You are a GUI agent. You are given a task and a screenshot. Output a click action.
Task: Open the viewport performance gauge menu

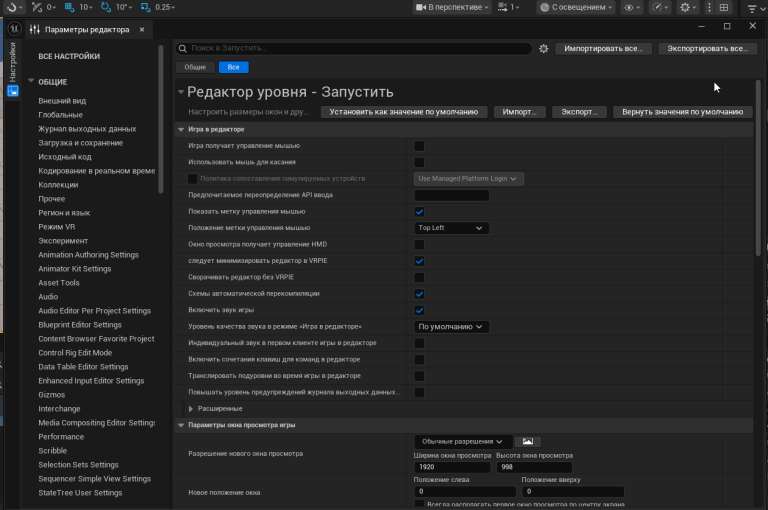click(x=660, y=7)
